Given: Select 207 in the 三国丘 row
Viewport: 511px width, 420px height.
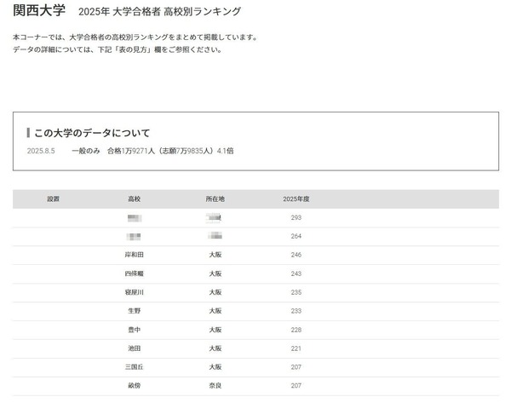Looking at the screenshot, I should (296, 367).
